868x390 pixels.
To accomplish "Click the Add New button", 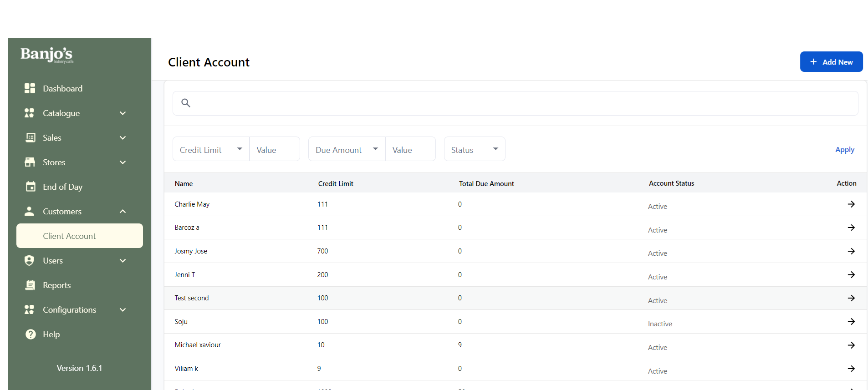I will coord(831,62).
